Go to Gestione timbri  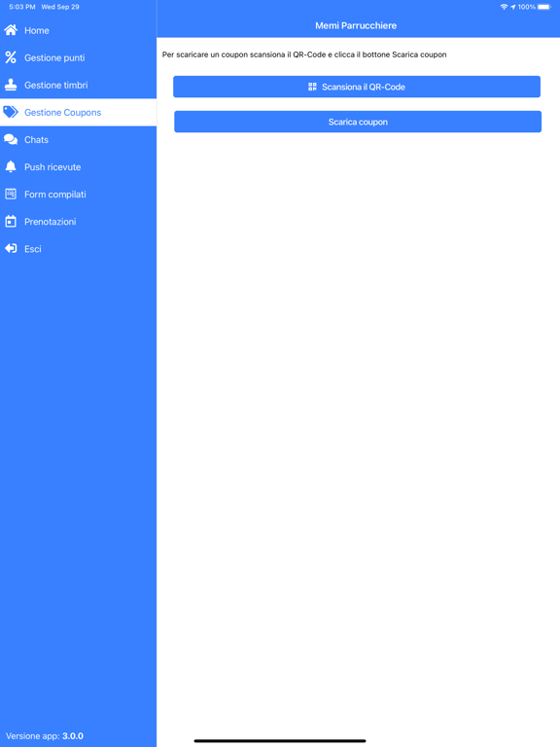click(x=78, y=85)
